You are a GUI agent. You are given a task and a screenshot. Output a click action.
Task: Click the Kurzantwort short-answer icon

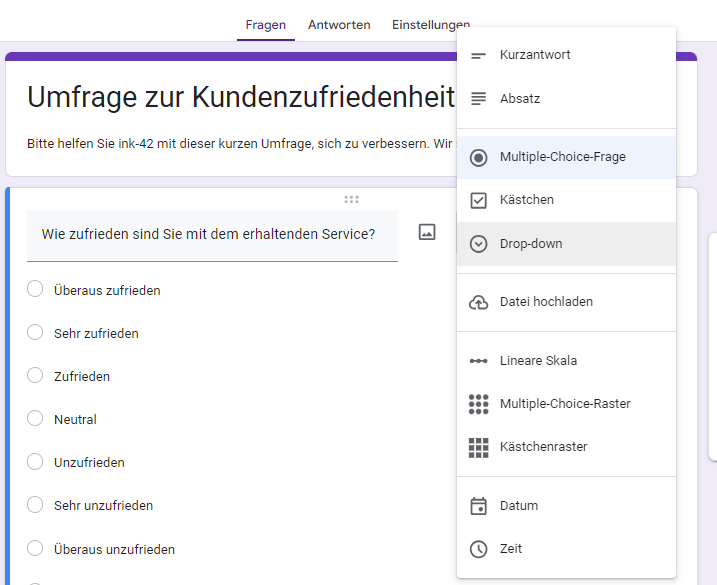point(478,55)
